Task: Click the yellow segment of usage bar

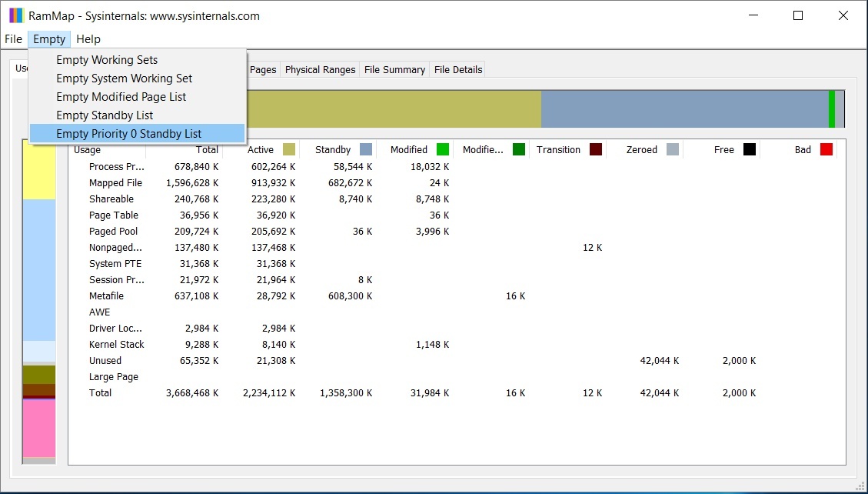Action: (38, 169)
